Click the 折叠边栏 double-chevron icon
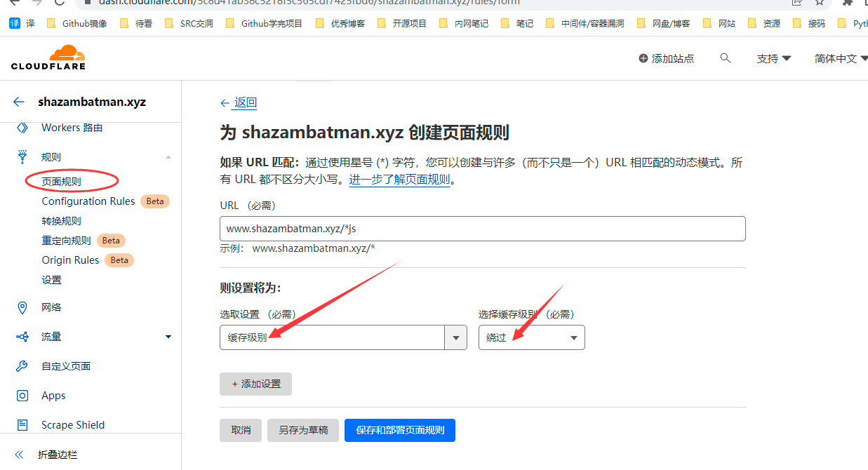 tap(19, 455)
